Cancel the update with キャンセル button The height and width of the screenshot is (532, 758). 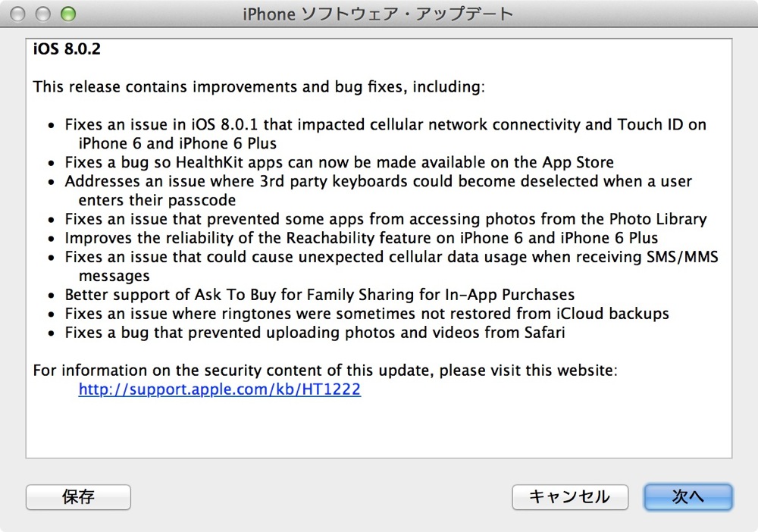point(570,496)
